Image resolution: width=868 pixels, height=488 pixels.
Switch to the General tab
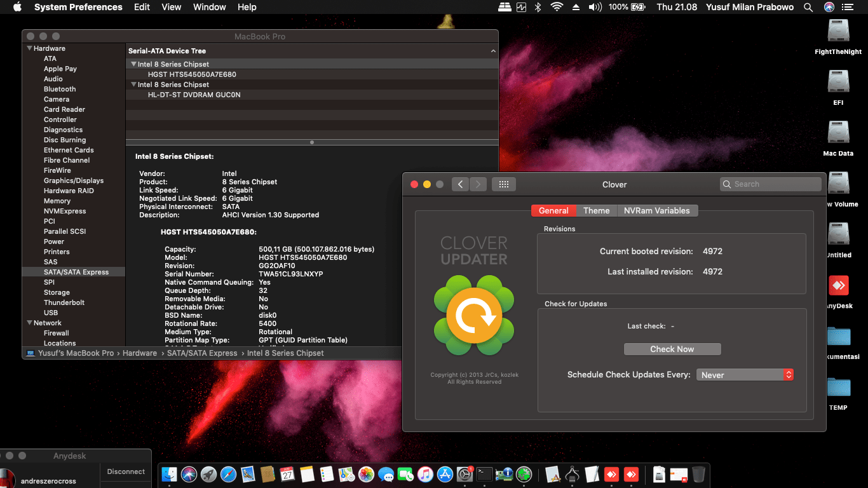[553, 210]
